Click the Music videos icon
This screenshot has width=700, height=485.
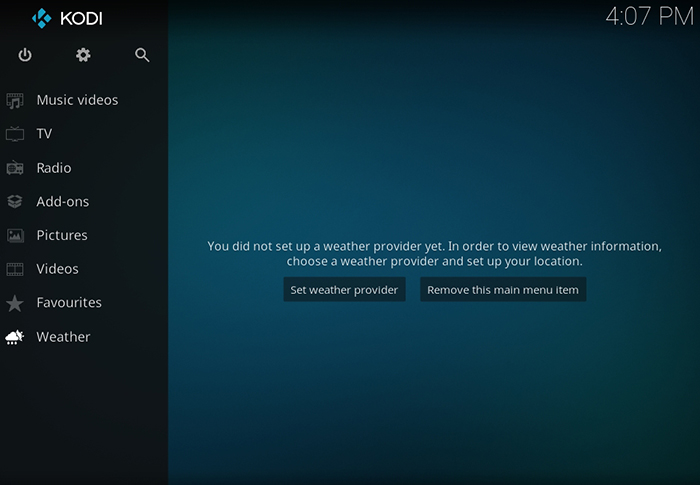15,100
